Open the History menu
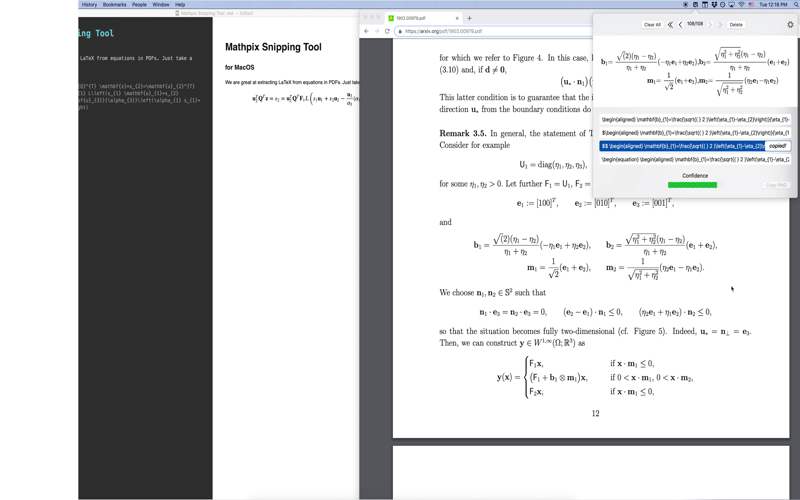 (89, 5)
